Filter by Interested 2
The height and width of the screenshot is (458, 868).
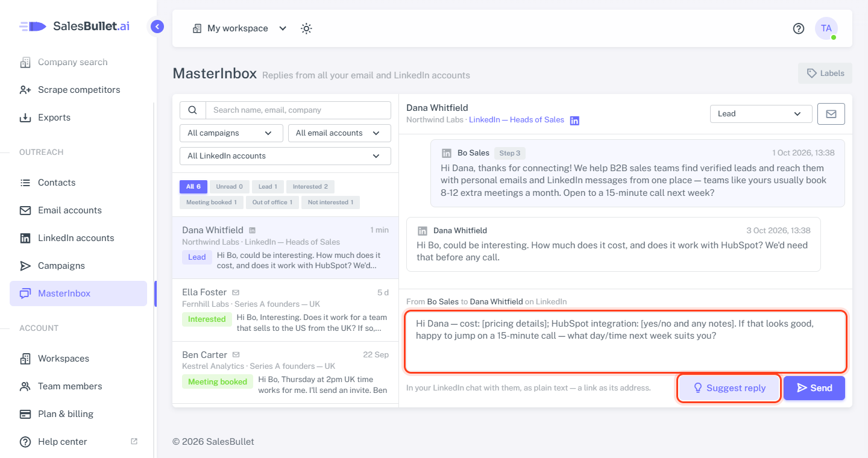(310, 187)
